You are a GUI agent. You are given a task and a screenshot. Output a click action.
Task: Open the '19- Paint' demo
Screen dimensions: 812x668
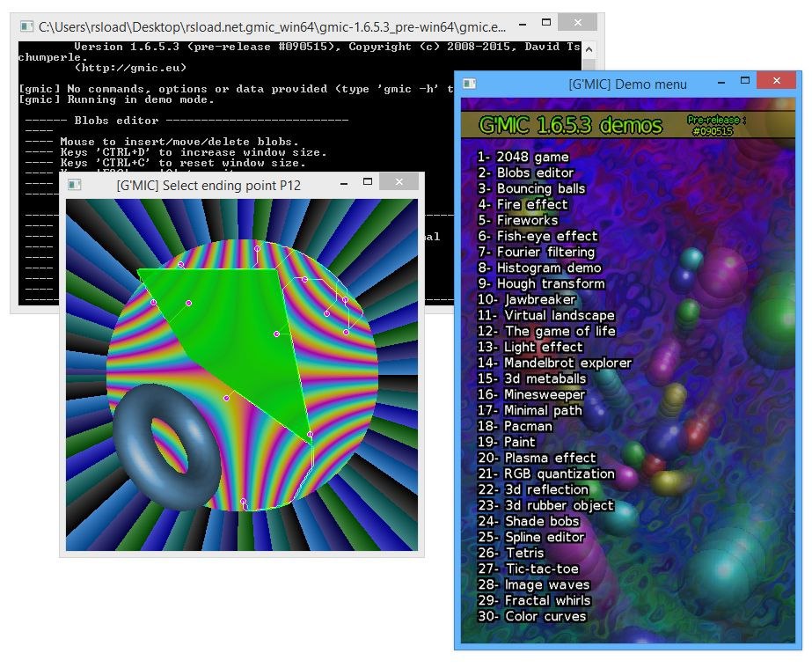507,442
